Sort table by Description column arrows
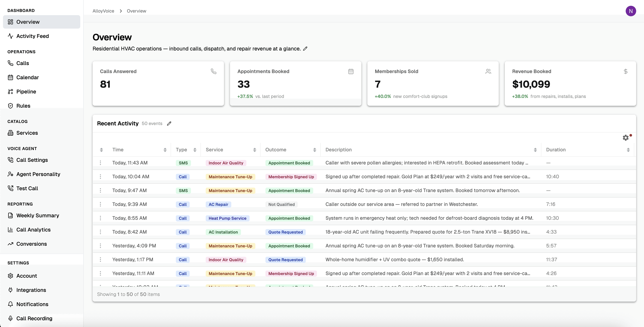The width and height of the screenshot is (644, 327). pos(535,150)
